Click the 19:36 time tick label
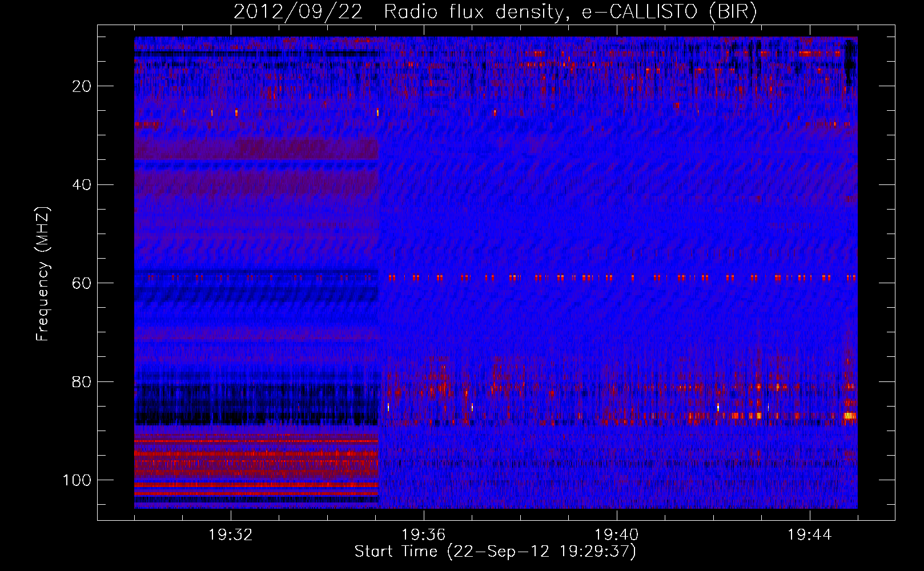 pos(424,535)
